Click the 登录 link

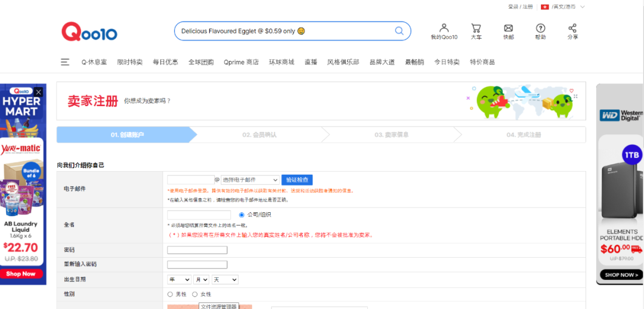[513, 7]
